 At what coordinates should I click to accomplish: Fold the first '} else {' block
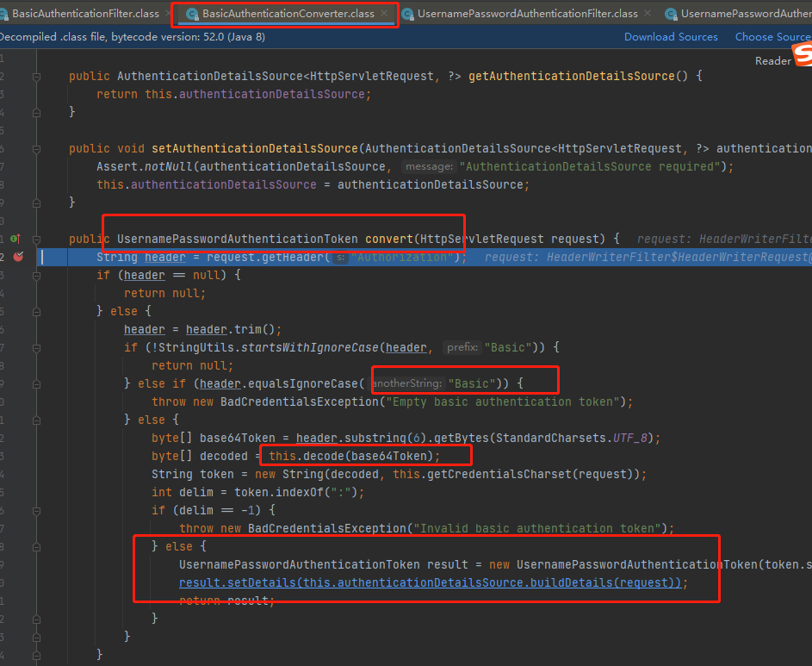pos(36,312)
